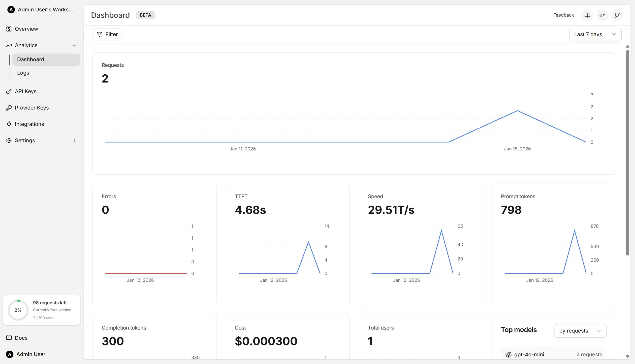Click the Feedback button
The image size is (635, 364).
[x=563, y=15]
